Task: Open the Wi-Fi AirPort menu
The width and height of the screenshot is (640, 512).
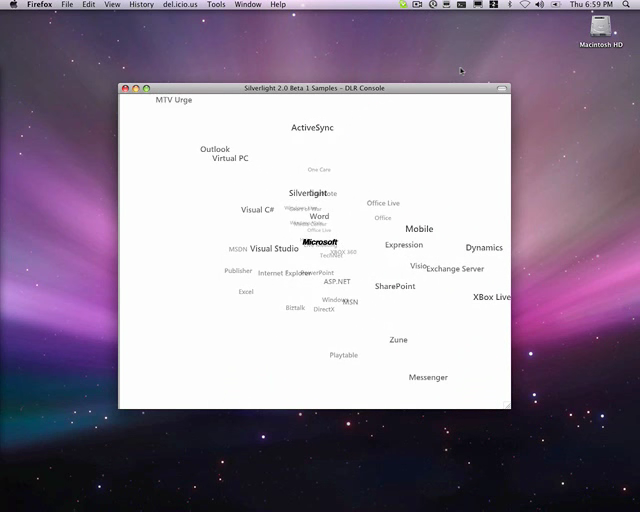Action: 525,4
